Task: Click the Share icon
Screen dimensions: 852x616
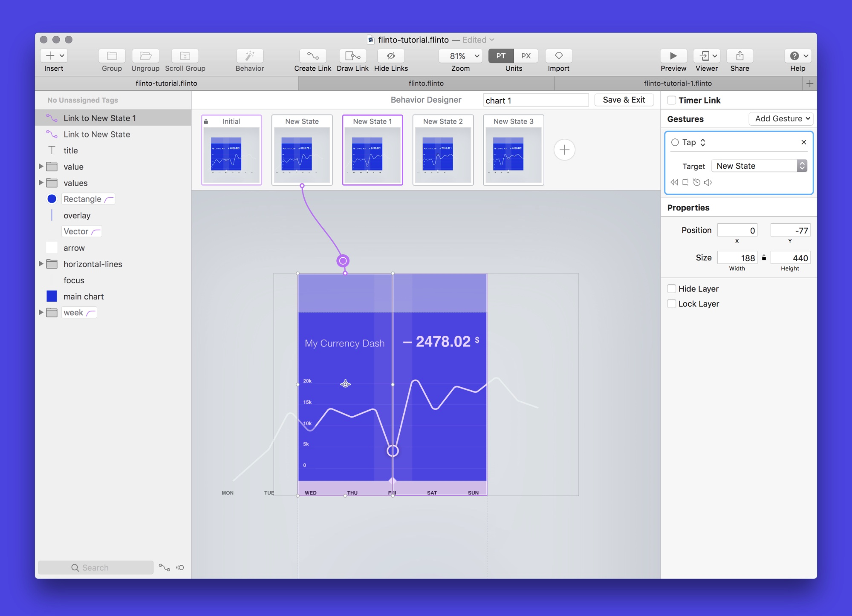Action: pos(739,56)
